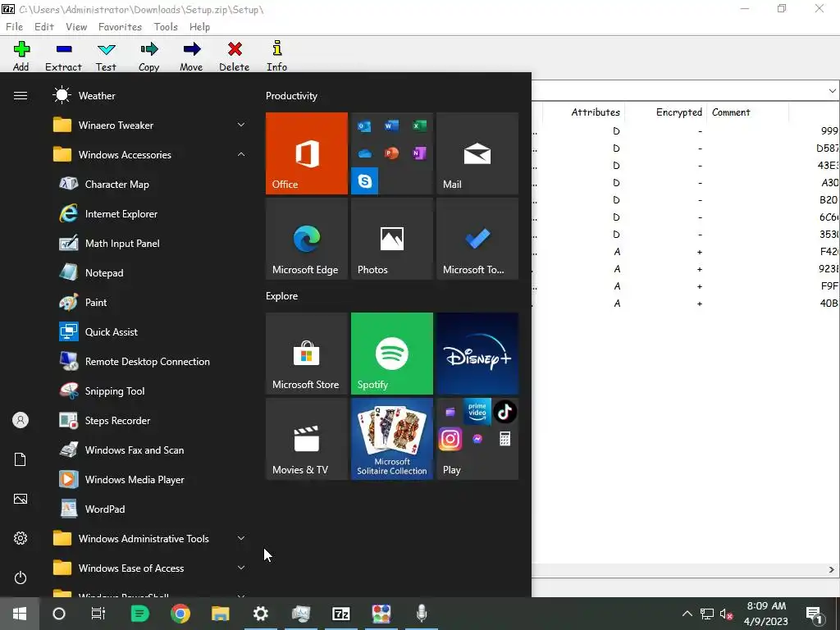Viewport: 840px width, 630px height.
Task: Expand the Windows Ease of Access folder
Action: pyautogui.click(x=150, y=568)
